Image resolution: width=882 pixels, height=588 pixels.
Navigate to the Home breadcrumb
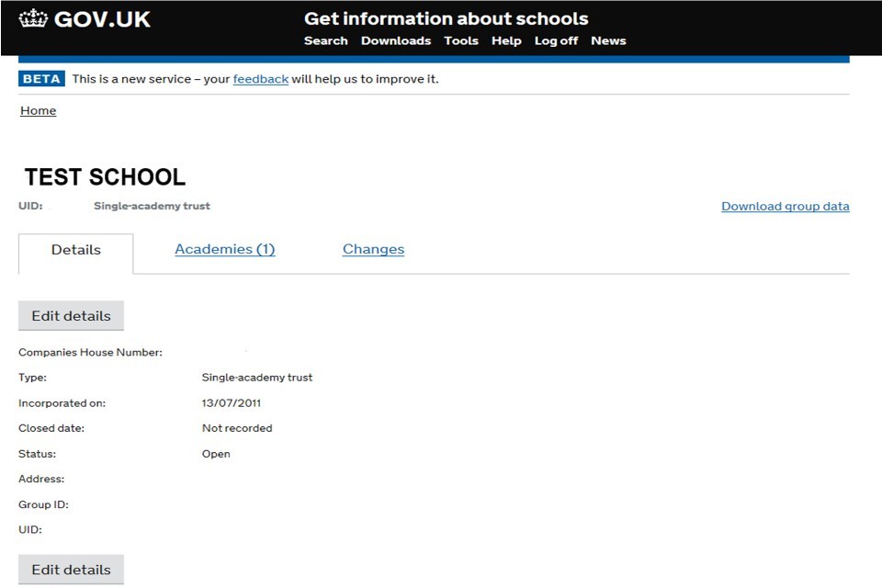tap(38, 111)
